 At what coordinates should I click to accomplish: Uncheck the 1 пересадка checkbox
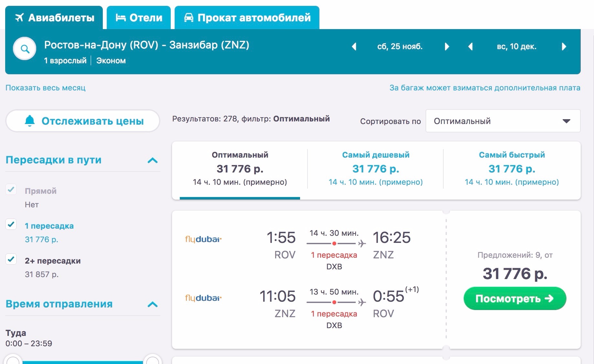[x=11, y=224]
